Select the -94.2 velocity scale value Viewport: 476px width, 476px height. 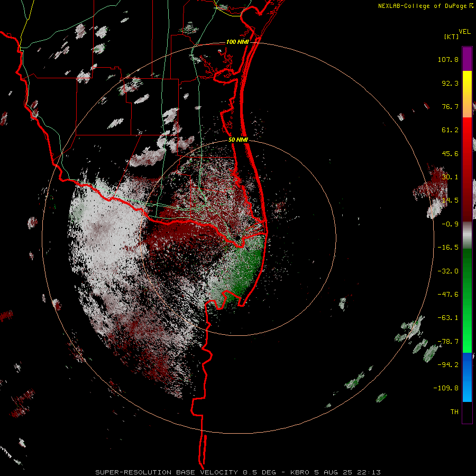448,364
